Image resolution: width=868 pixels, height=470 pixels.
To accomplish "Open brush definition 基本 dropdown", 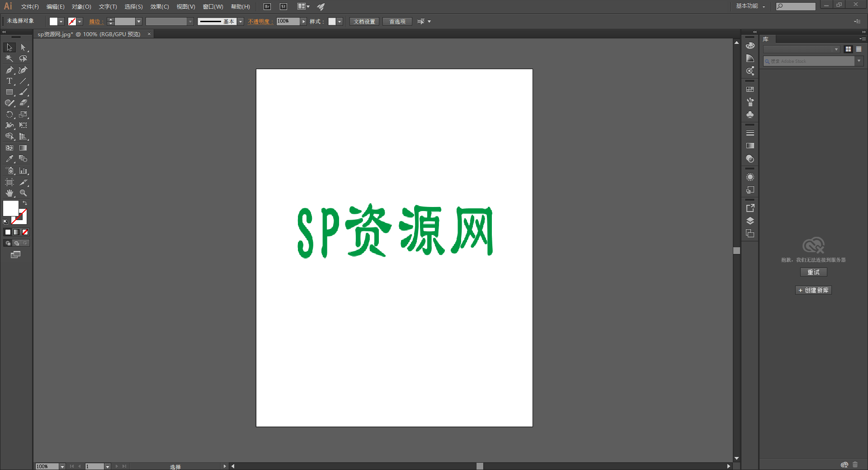I will click(x=241, y=22).
